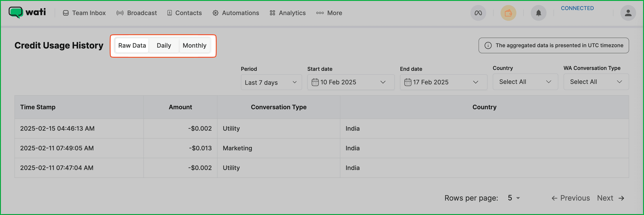644x215 pixels.
Task: Open the Start date calendar icon
Action: (315, 82)
